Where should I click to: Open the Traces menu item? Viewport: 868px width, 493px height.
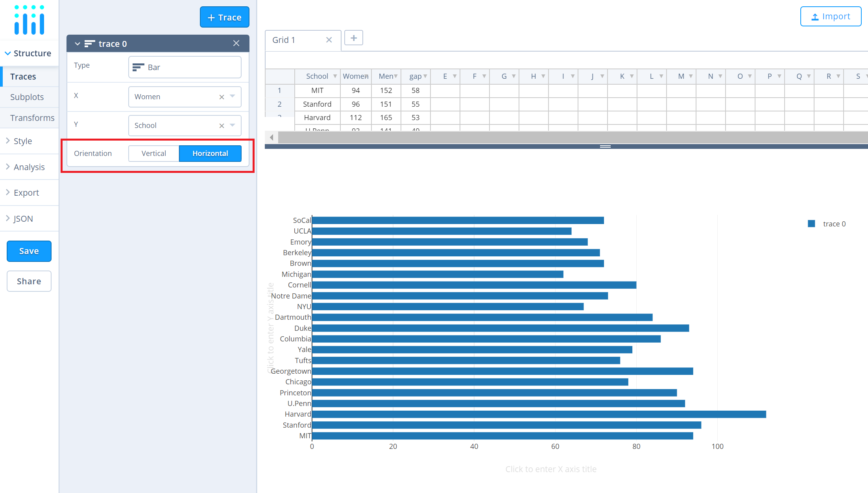click(30, 76)
